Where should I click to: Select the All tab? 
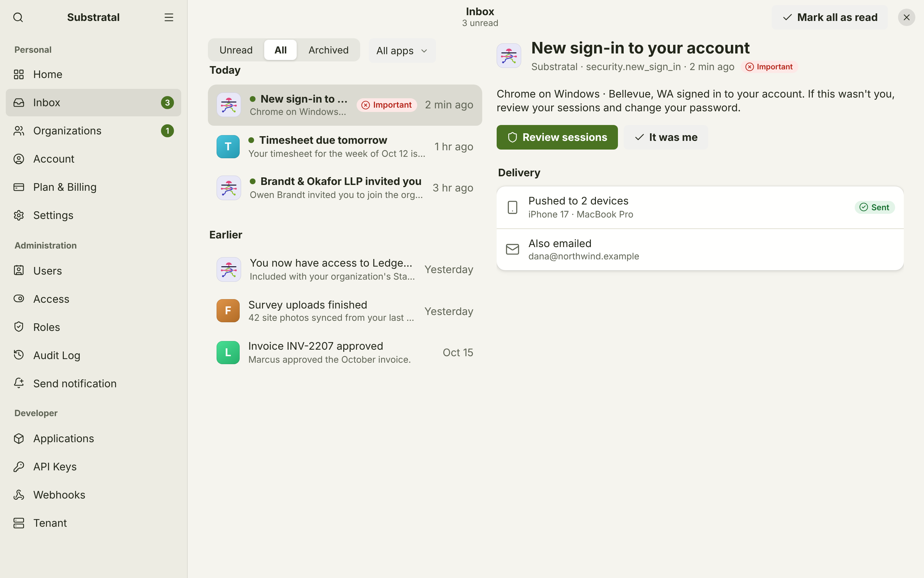[280, 50]
